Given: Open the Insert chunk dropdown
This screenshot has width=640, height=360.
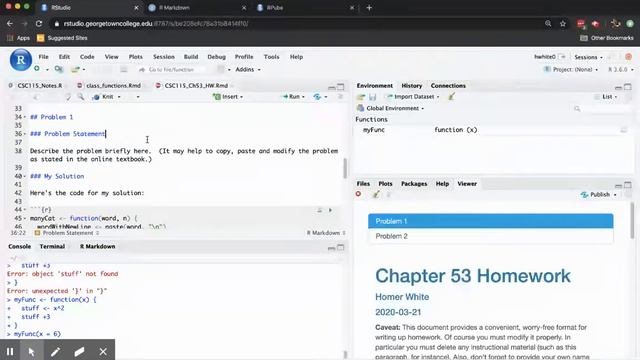Looking at the screenshot, I should (x=228, y=97).
